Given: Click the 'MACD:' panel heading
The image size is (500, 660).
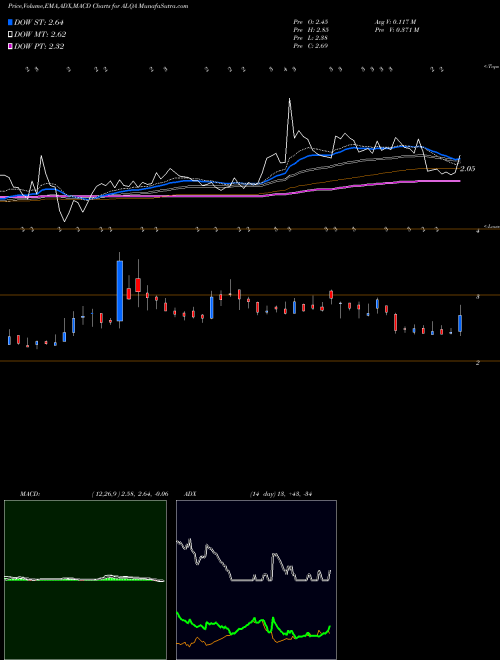Looking at the screenshot, I should click(x=30, y=494).
